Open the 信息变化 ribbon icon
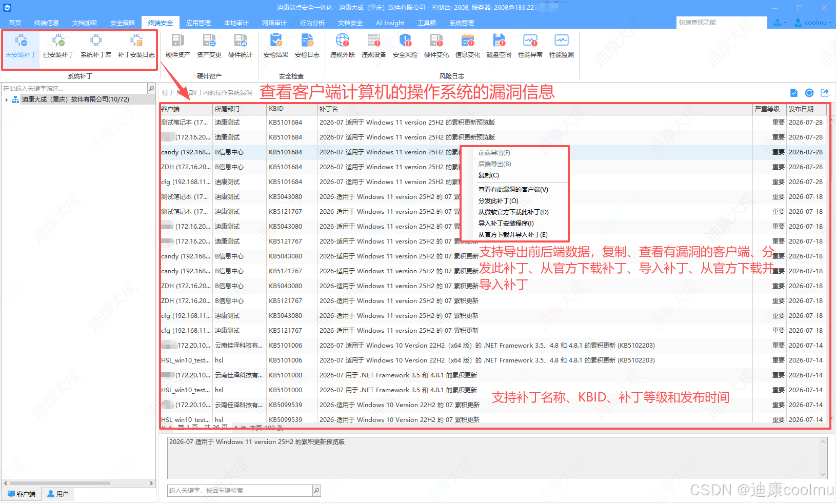This screenshot has width=836, height=504. pos(468,46)
